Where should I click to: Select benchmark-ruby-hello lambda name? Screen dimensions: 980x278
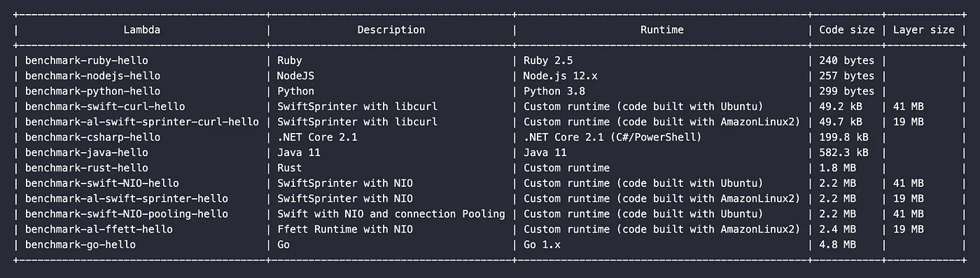[87, 61]
